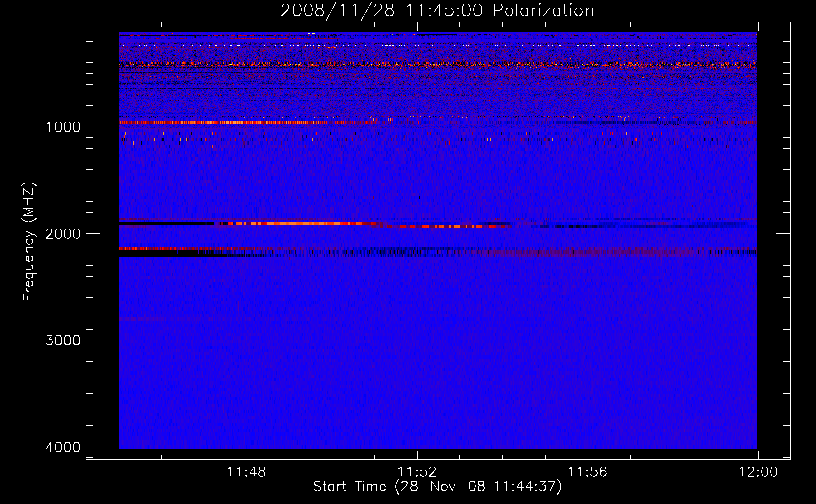Image resolution: width=816 pixels, height=504 pixels.
Task: Click the 11:52 time tick label
Action: 417,472
